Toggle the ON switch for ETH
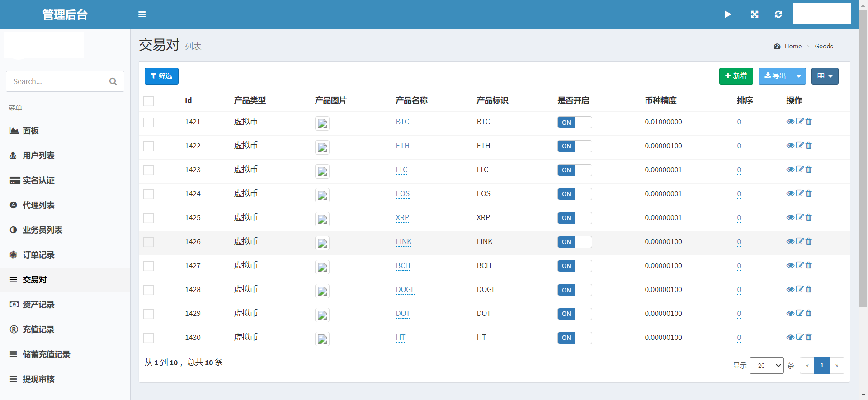This screenshot has width=868, height=400. pos(575,146)
